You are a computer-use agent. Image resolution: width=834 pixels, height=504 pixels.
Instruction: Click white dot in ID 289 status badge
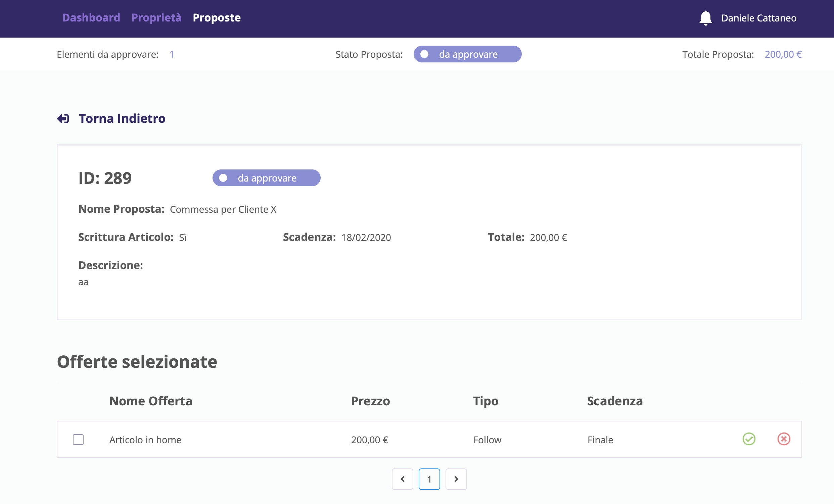coord(223,178)
